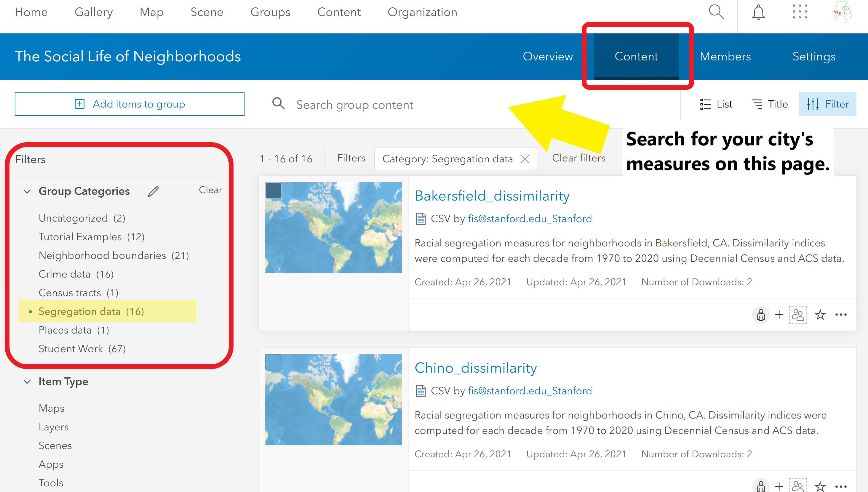Screen dimensions: 868x492
Task: Click the plus icon on Bakersfield_dissimilarity card
Action: pyautogui.click(x=779, y=315)
